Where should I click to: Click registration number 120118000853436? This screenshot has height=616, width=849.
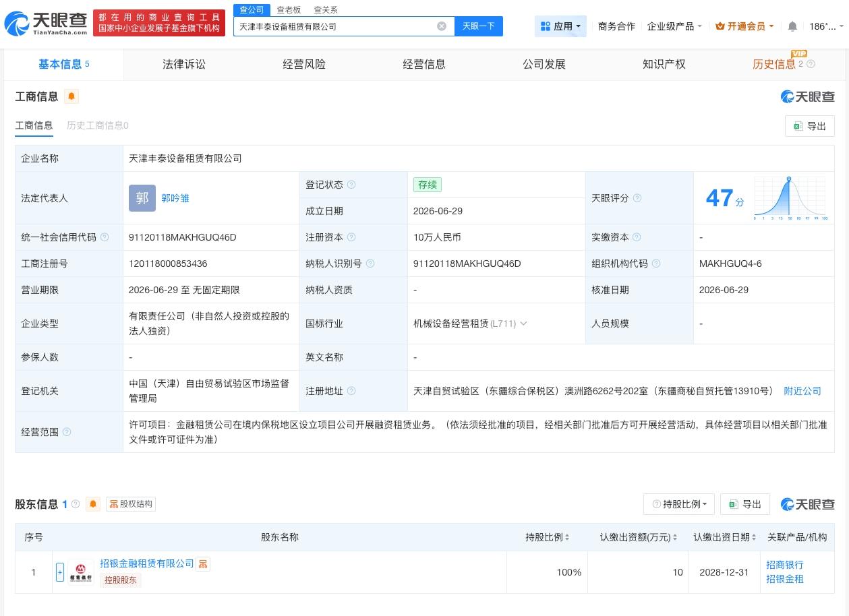click(x=168, y=264)
